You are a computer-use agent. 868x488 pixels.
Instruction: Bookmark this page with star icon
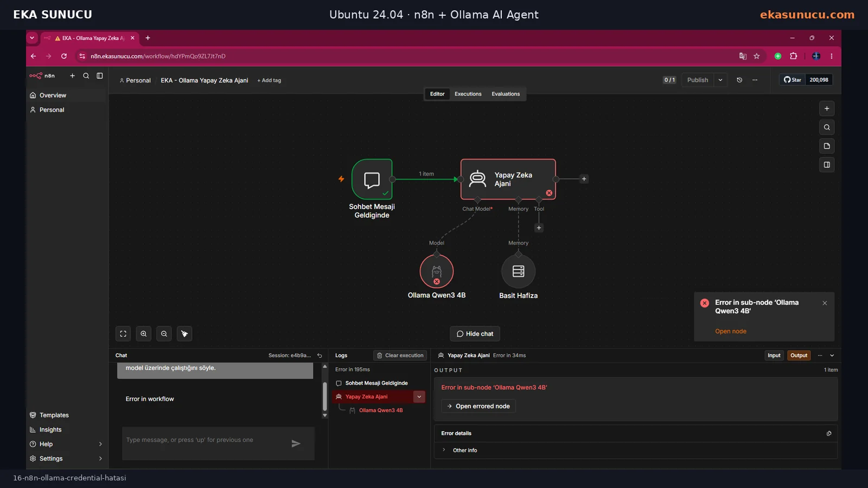tap(757, 56)
